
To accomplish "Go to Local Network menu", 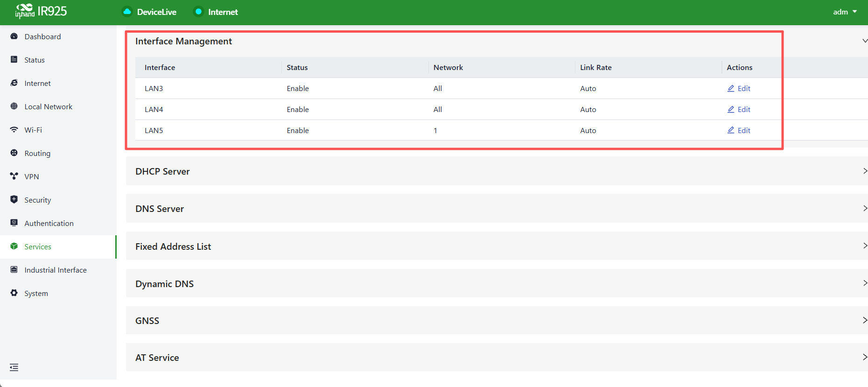I will point(58,106).
